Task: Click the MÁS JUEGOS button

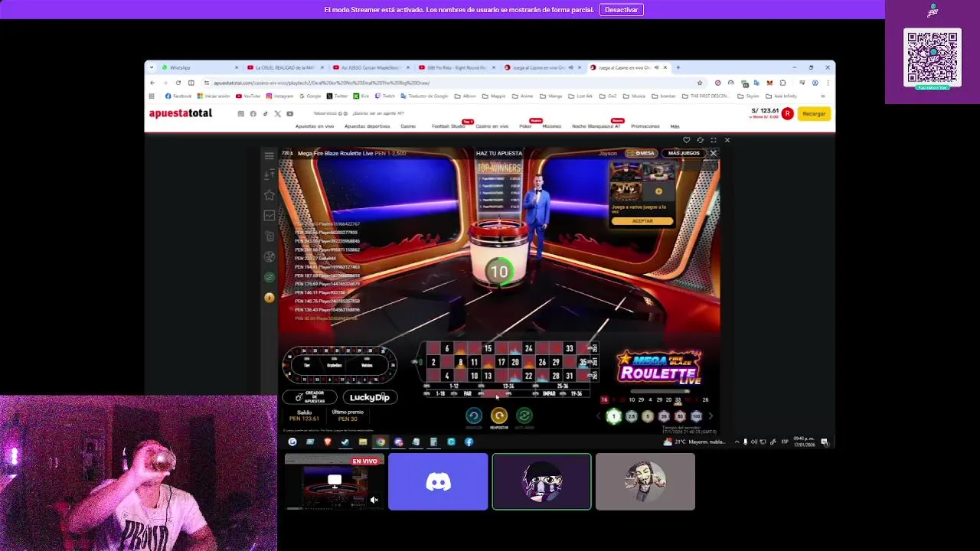Action: pos(684,153)
